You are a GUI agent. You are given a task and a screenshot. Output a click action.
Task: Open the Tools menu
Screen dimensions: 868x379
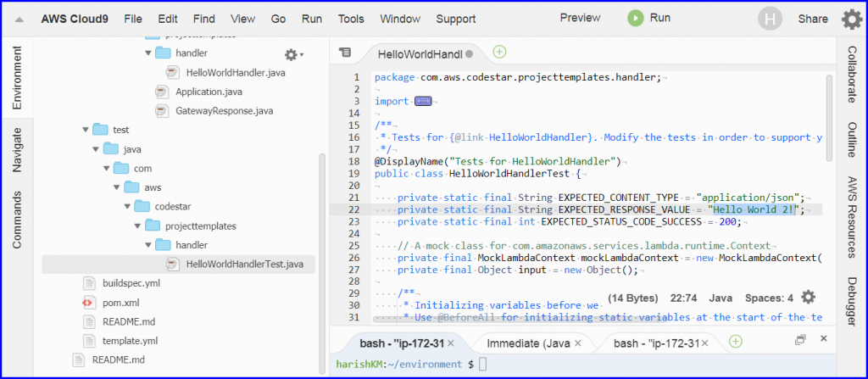point(350,19)
